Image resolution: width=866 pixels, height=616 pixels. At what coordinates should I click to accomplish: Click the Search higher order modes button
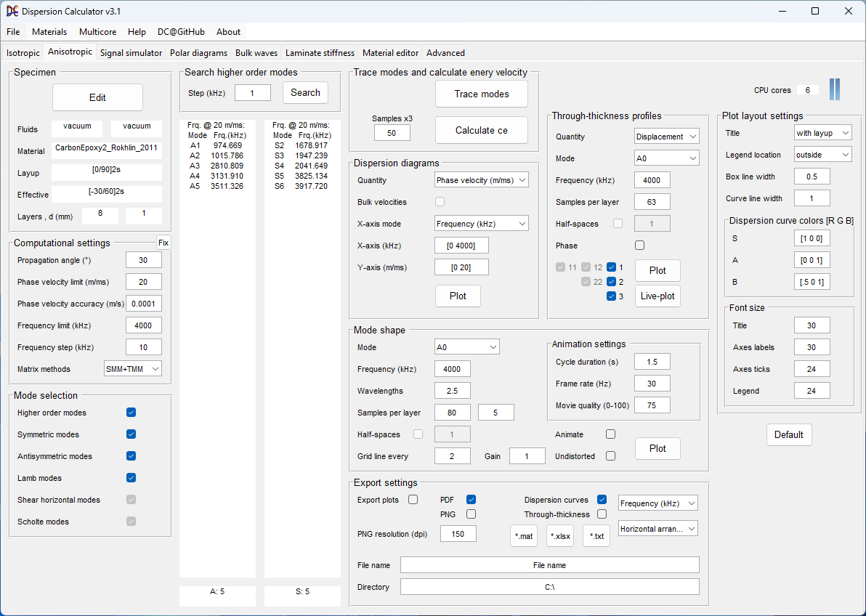pyautogui.click(x=305, y=92)
